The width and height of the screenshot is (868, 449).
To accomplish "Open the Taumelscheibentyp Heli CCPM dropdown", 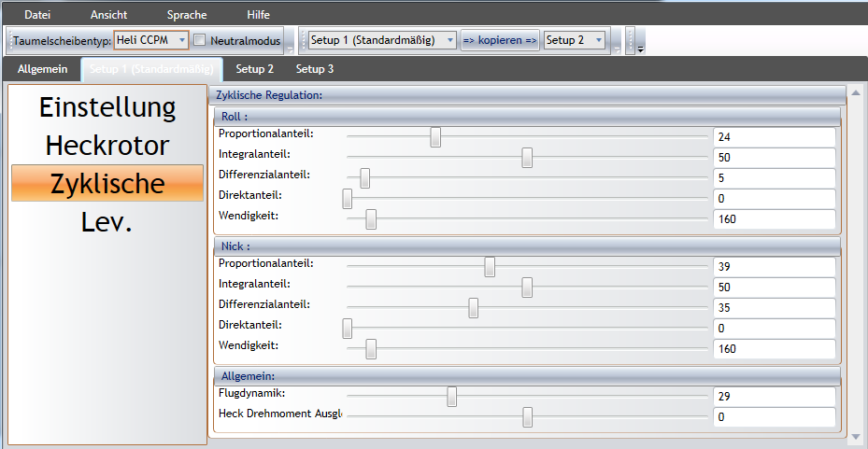I will (x=180, y=41).
